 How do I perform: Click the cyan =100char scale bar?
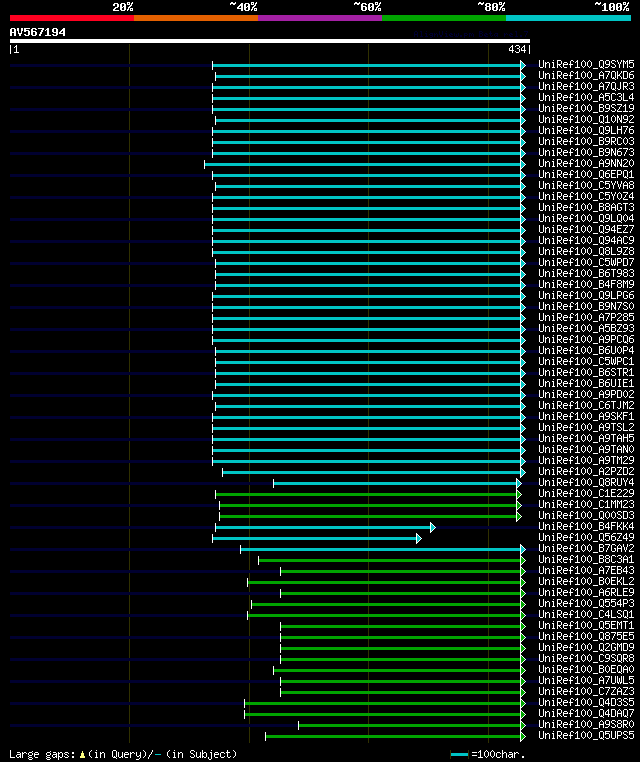click(459, 755)
